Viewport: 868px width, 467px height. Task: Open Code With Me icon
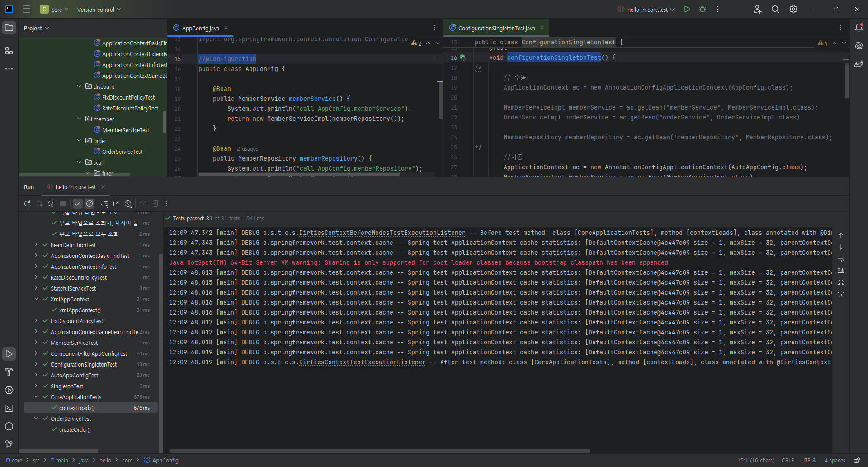758,9
